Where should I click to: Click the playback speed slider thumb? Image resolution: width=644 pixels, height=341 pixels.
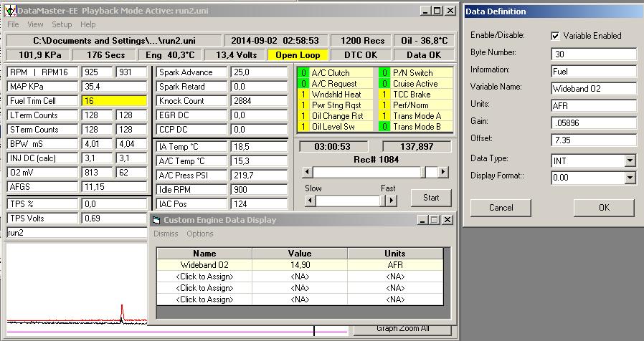pyautogui.click(x=382, y=201)
